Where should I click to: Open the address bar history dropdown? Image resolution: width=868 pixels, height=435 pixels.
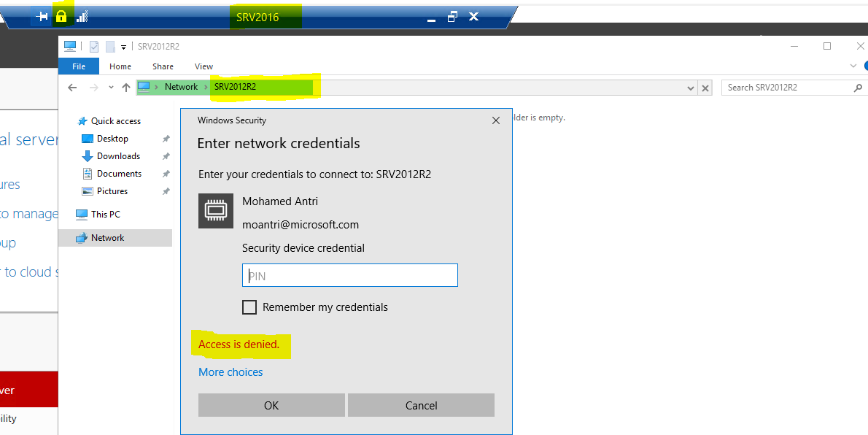coord(691,88)
